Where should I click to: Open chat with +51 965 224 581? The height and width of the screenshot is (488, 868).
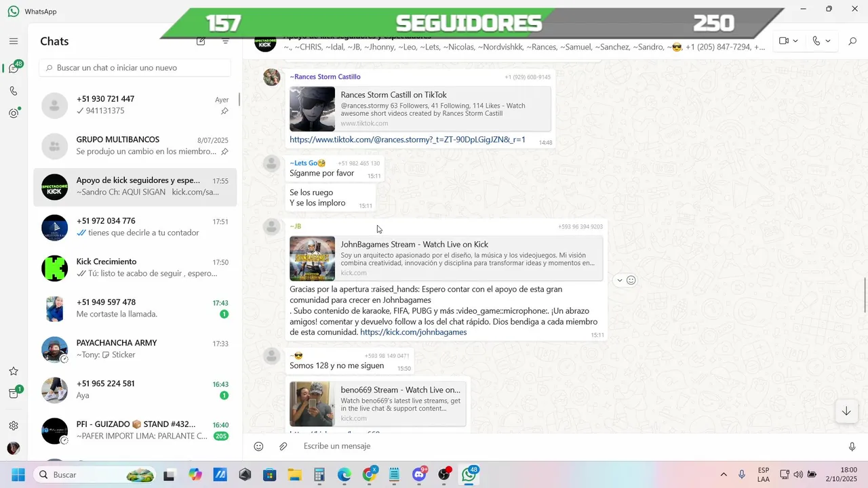click(x=135, y=390)
